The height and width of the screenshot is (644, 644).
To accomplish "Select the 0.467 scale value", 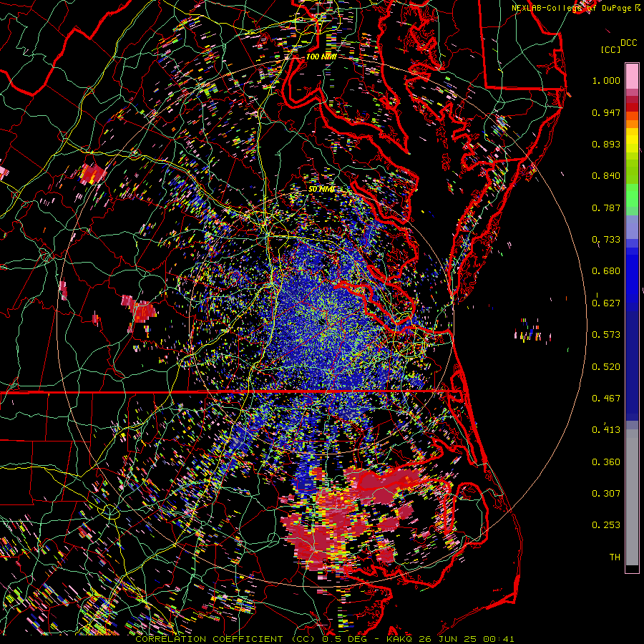I will click(606, 399).
